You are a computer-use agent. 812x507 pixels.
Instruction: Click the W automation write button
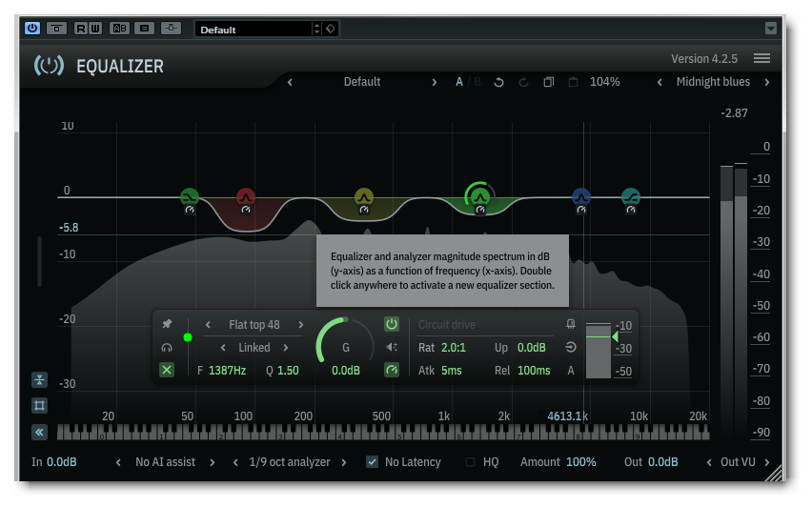(x=95, y=29)
